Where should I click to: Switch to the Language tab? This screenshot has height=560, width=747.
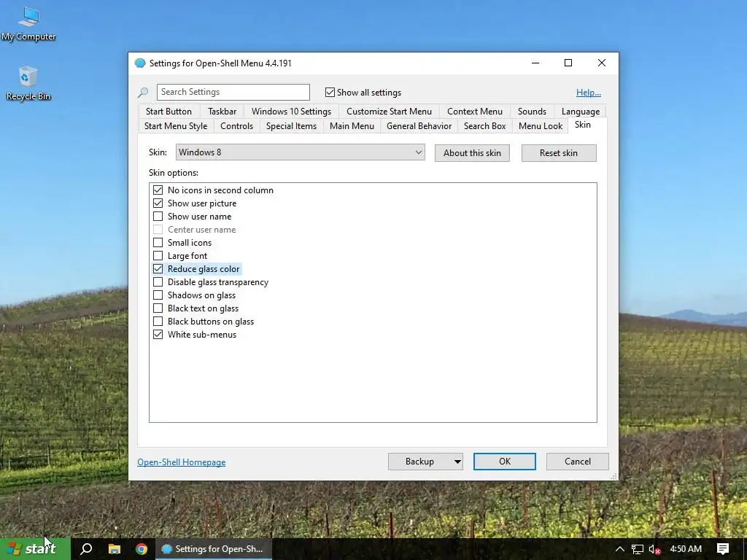pyautogui.click(x=580, y=112)
